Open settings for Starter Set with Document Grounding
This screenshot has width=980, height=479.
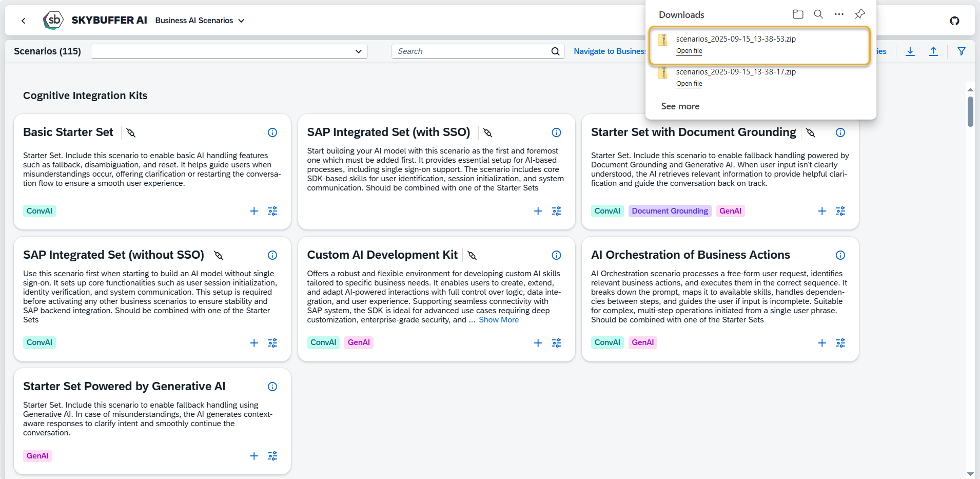840,211
